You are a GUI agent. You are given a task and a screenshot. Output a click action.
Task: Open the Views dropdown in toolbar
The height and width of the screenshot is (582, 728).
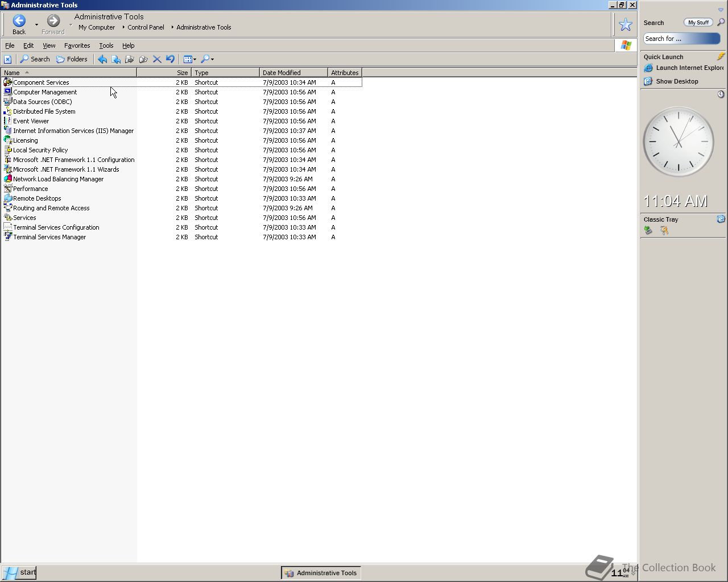click(190, 59)
